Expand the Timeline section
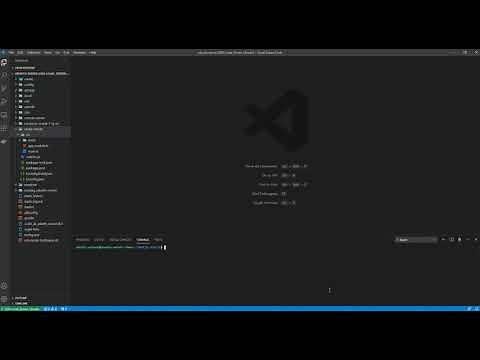 coord(41,303)
